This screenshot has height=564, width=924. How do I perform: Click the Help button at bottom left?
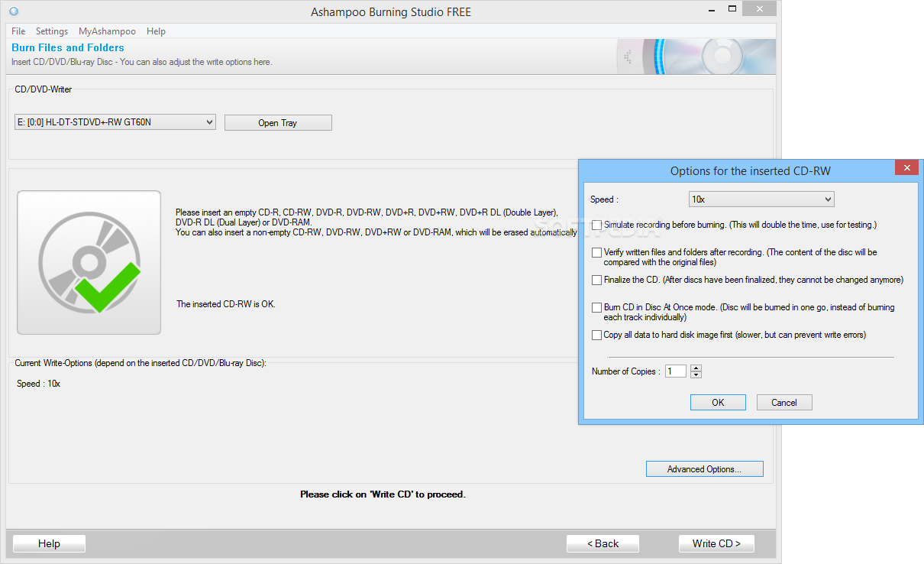tap(49, 543)
